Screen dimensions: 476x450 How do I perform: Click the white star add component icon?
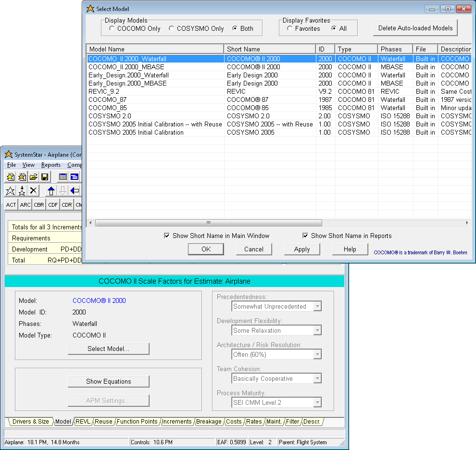[10, 191]
